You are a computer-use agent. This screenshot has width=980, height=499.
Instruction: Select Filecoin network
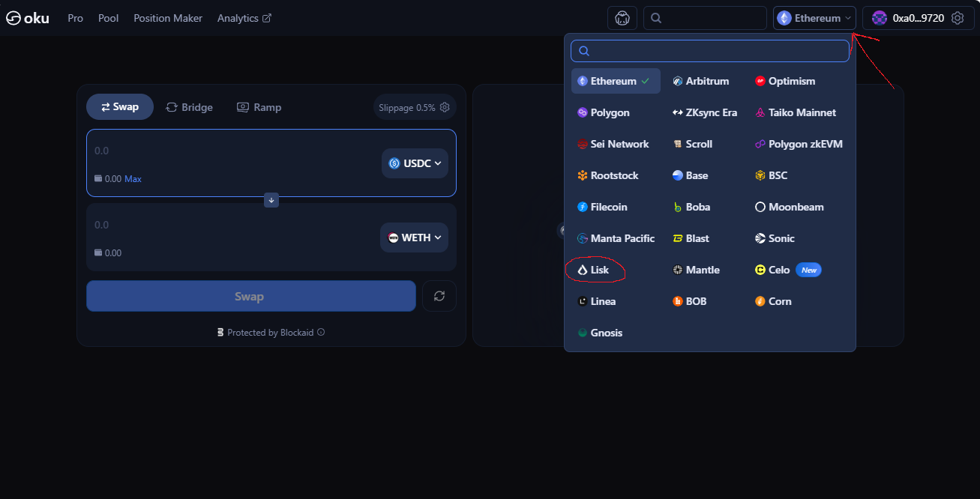click(x=602, y=207)
